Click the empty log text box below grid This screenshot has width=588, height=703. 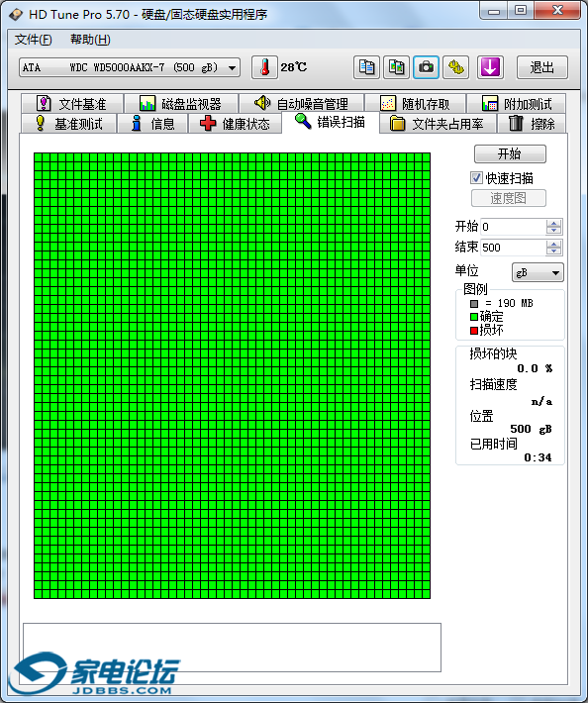pyautogui.click(x=232, y=648)
